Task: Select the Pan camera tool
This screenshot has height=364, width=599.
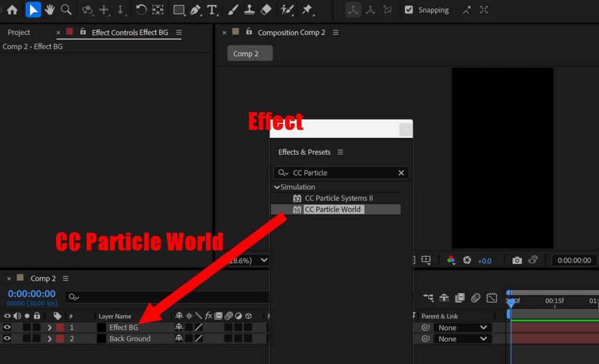Action: 104,10
